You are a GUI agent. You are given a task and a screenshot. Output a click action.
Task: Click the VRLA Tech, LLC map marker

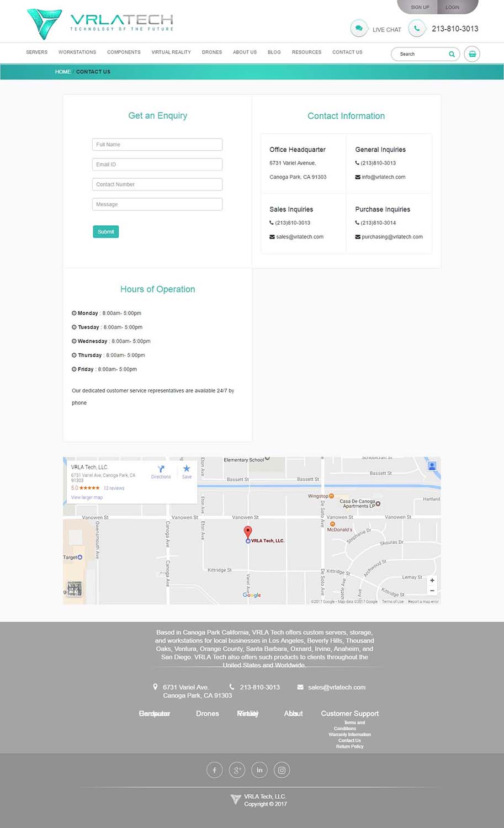pyautogui.click(x=248, y=532)
